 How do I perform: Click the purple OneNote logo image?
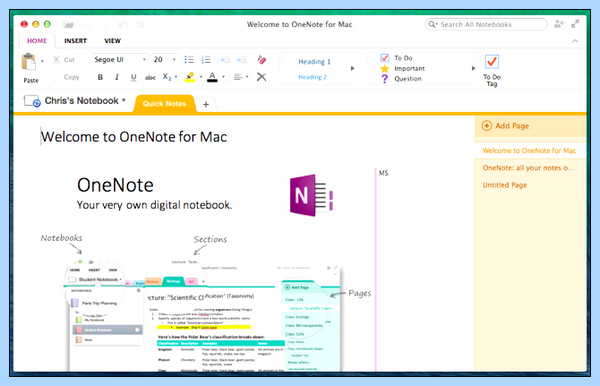[x=311, y=195]
